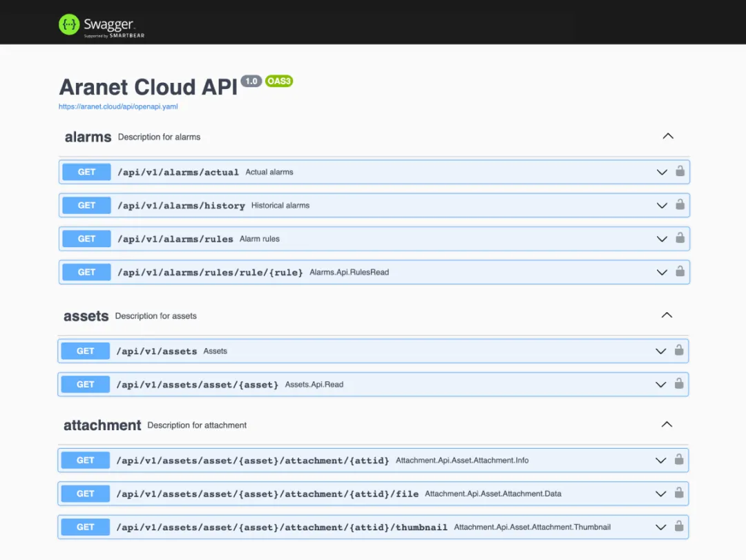Click 'Attachment.Api.Asset.Attachment.Data' summary text
The height and width of the screenshot is (560, 746).
coord(493,494)
